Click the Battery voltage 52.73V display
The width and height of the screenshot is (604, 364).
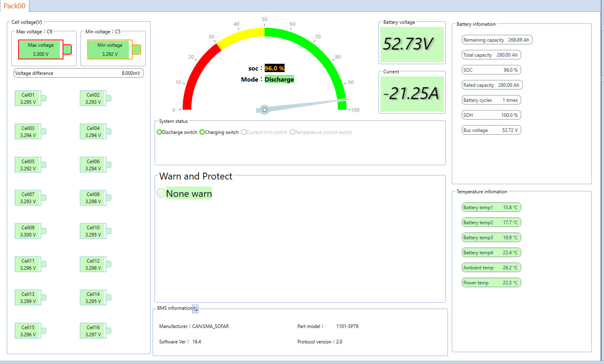pos(412,44)
